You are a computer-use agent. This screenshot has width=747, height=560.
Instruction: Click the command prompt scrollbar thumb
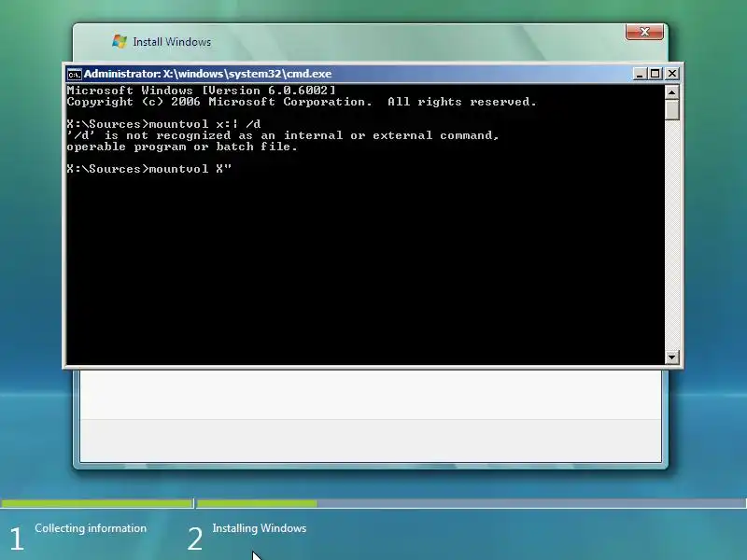point(671,109)
